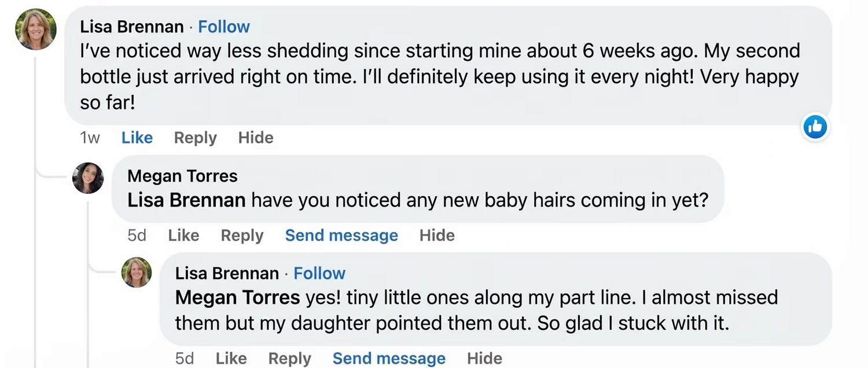Follow Lisa Brennan from her nested reply
Image resolution: width=868 pixels, height=368 pixels.
(319, 273)
